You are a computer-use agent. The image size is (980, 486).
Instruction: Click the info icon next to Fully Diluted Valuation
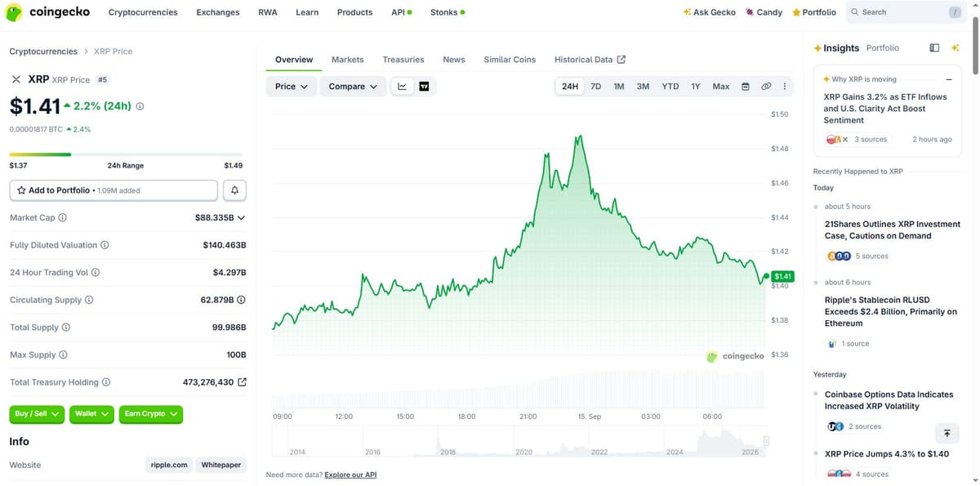(x=105, y=245)
